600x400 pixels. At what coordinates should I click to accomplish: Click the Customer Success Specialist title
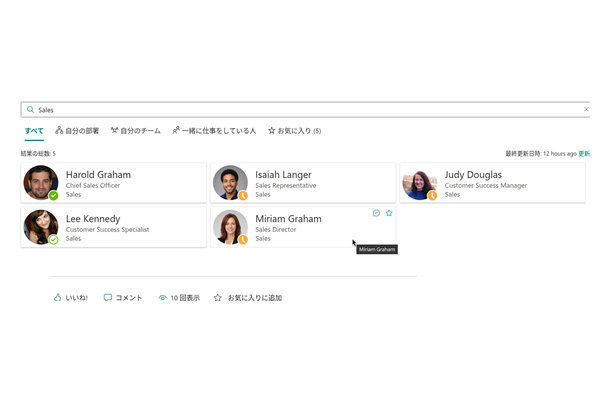click(x=108, y=230)
